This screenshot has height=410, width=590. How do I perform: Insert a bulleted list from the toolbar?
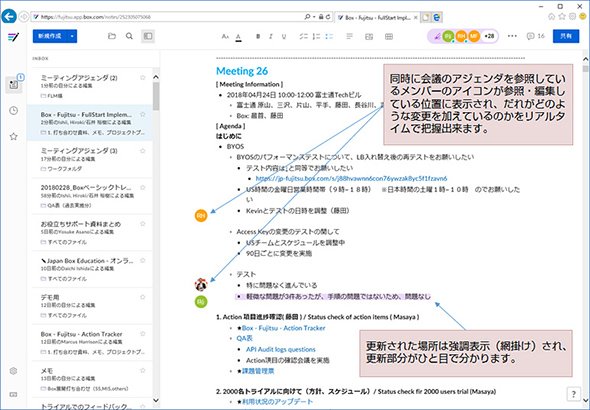coord(329,36)
